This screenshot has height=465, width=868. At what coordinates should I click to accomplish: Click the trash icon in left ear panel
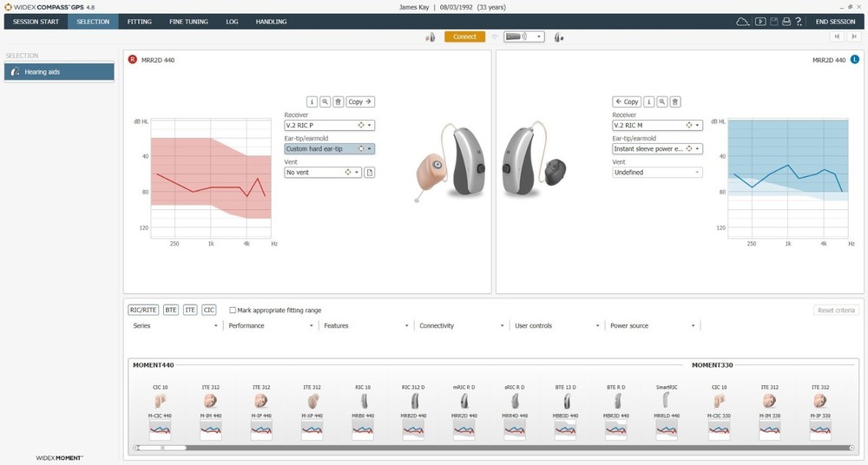click(x=675, y=102)
